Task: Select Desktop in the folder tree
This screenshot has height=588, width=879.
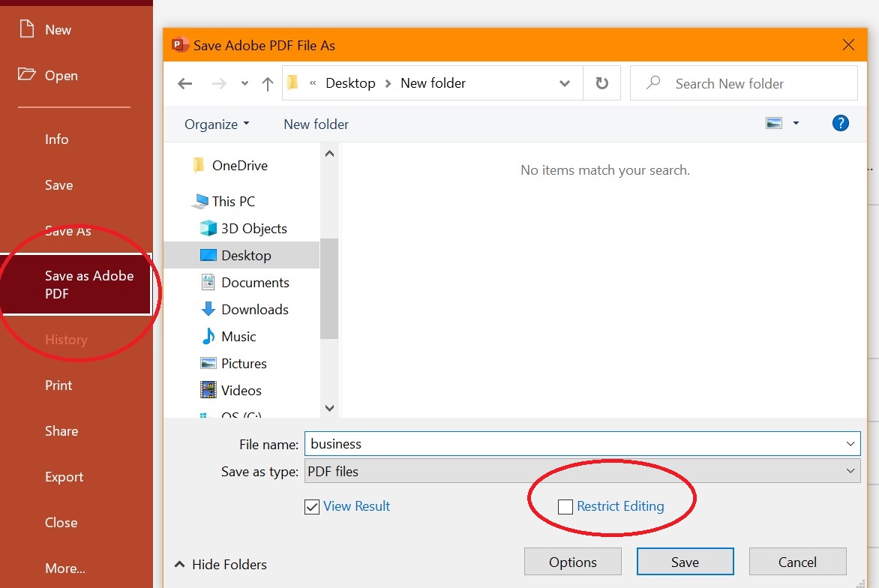Action: tap(241, 255)
